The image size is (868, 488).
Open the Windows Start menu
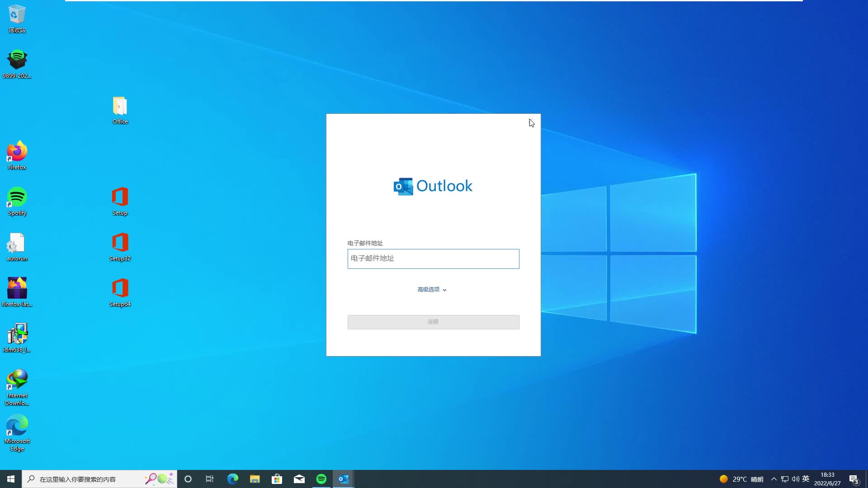click(x=11, y=479)
